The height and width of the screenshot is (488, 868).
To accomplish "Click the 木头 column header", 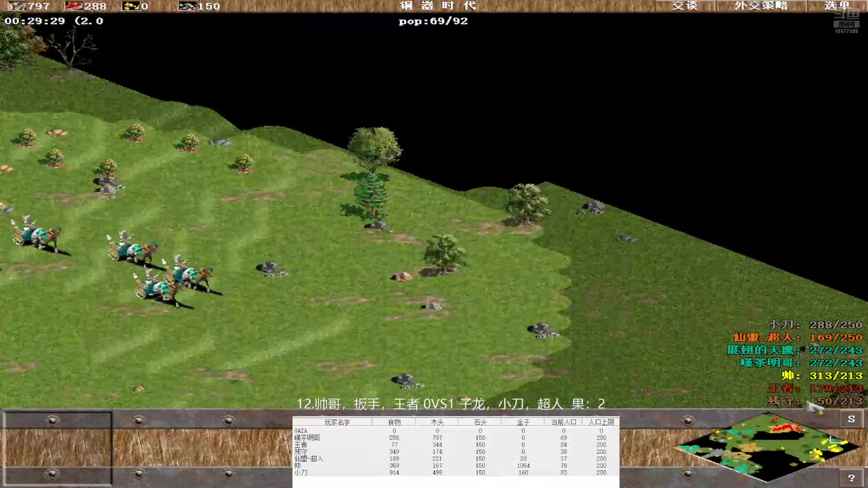I will [437, 422].
